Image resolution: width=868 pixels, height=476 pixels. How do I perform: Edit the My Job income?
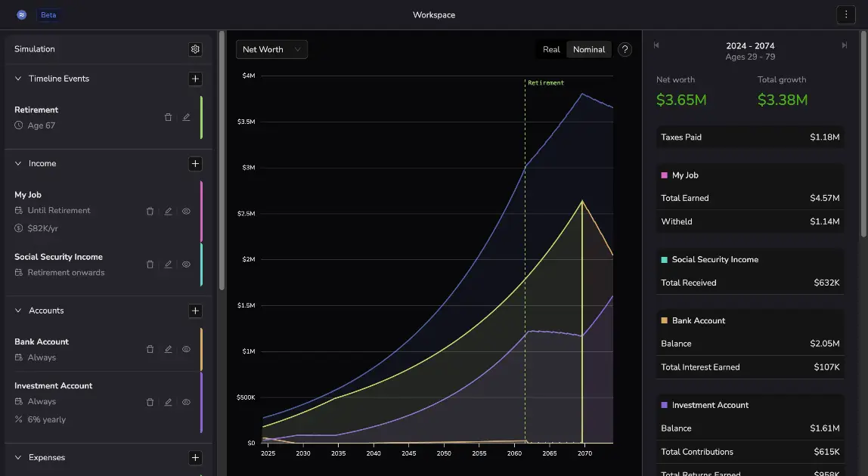click(168, 212)
